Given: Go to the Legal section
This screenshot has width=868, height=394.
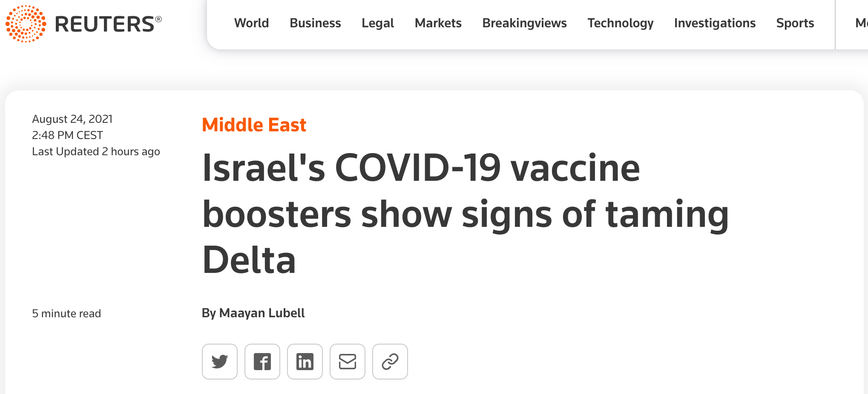Looking at the screenshot, I should click(x=378, y=23).
